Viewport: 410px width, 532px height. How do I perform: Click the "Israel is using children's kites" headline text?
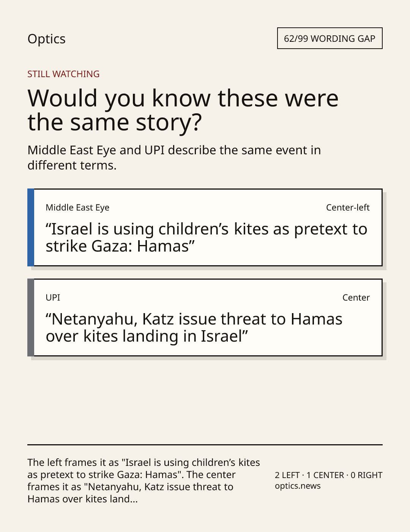[x=207, y=237]
